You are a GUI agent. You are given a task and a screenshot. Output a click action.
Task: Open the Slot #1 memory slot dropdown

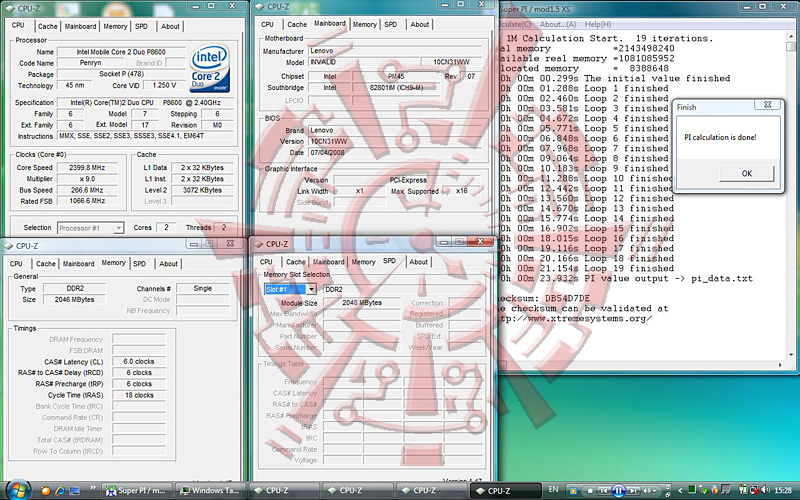click(x=311, y=289)
